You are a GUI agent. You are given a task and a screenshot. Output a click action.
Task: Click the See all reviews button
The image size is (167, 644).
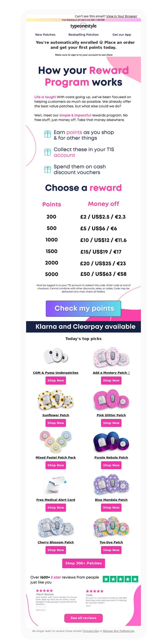[83, 618]
